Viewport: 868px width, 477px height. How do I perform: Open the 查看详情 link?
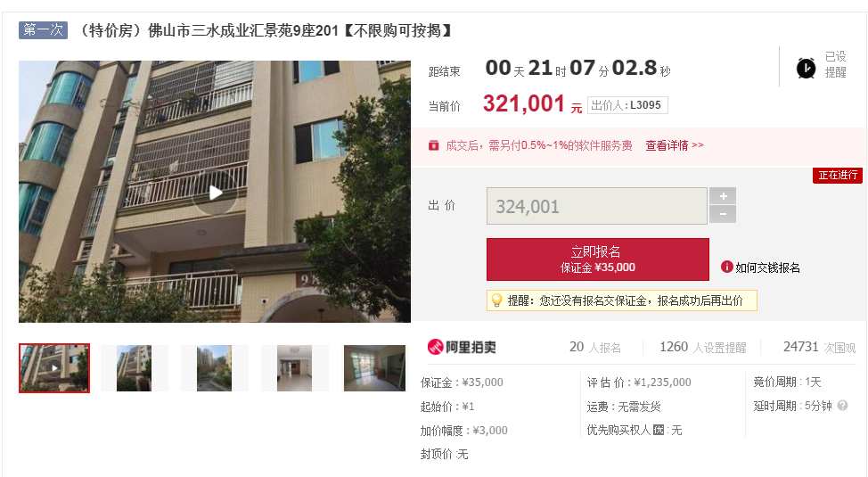pos(675,145)
